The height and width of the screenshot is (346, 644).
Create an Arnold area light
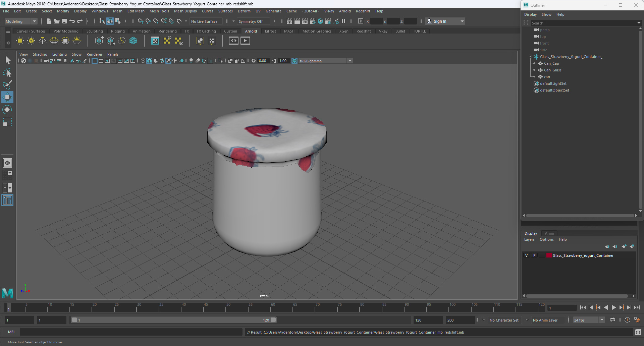click(20, 41)
